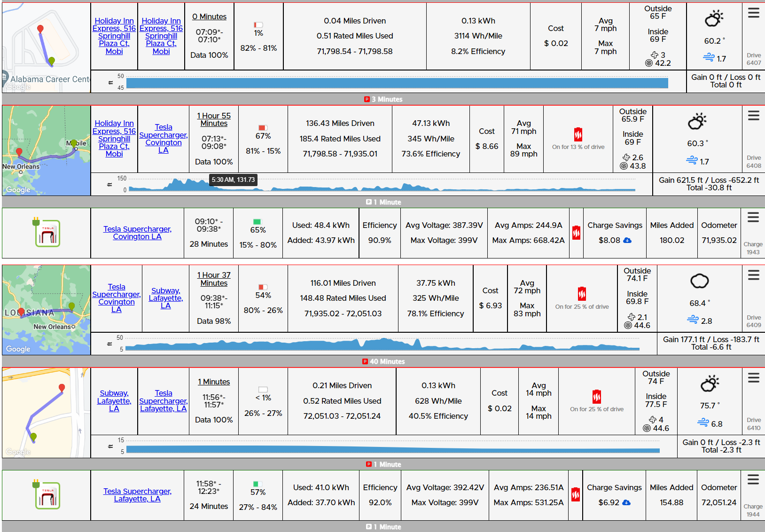765x532 pixels.
Task: Click the '71,798.58 - 71,935.01' odometer text
Action: point(340,154)
